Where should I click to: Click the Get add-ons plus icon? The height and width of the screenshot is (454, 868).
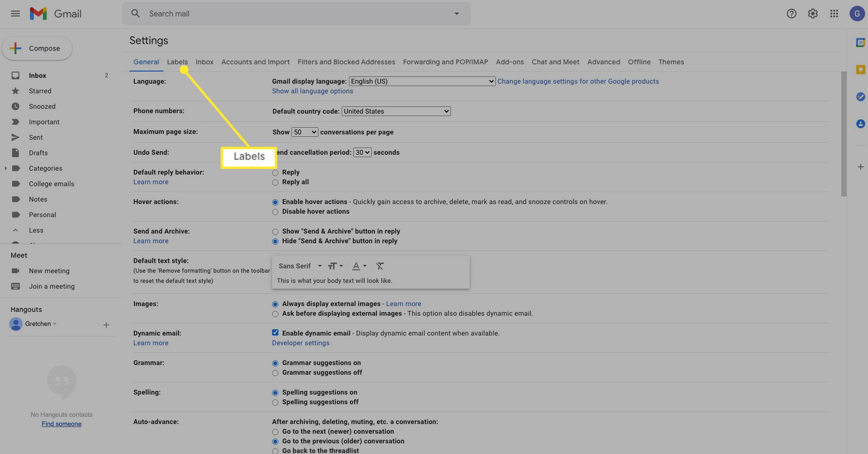tap(860, 167)
